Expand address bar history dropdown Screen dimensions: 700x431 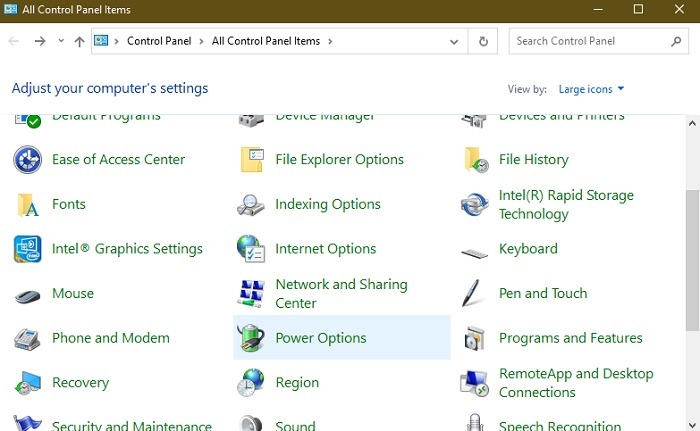coord(454,42)
